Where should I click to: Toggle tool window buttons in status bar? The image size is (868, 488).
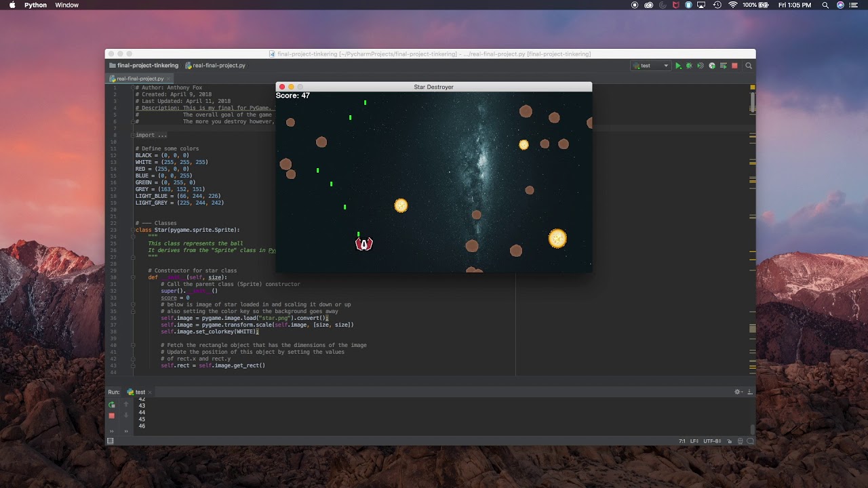[111, 441]
